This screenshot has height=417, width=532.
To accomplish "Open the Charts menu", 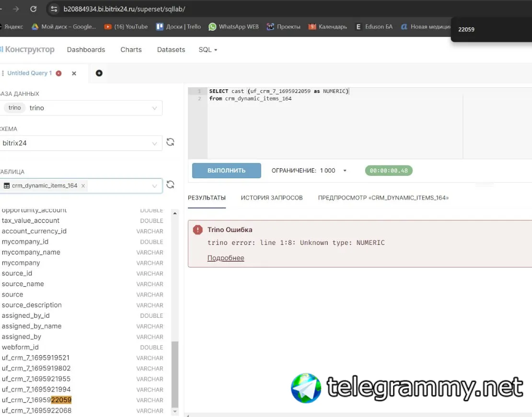I will (x=131, y=49).
